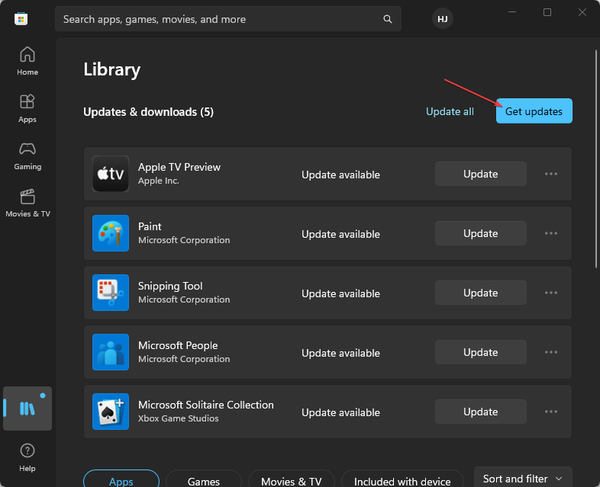This screenshot has width=600, height=487.
Task: Update Microsoft Solitaire Collection
Action: pyautogui.click(x=481, y=412)
